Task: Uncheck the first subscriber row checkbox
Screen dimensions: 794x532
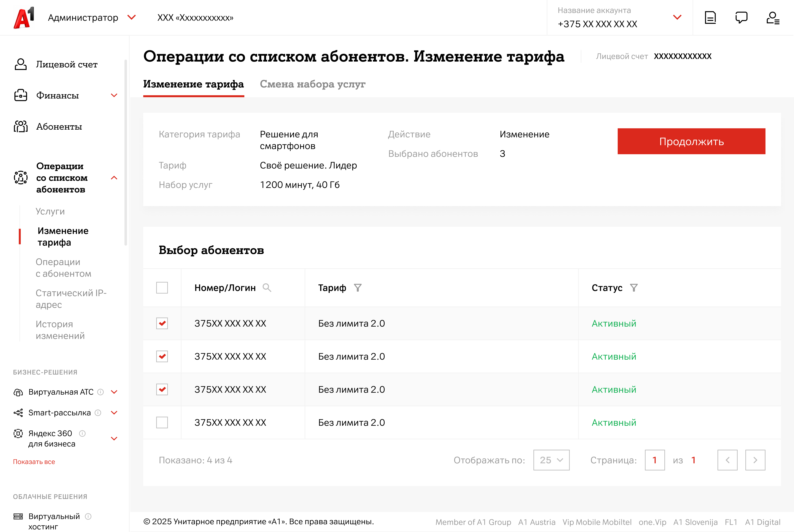Action: pyautogui.click(x=162, y=323)
